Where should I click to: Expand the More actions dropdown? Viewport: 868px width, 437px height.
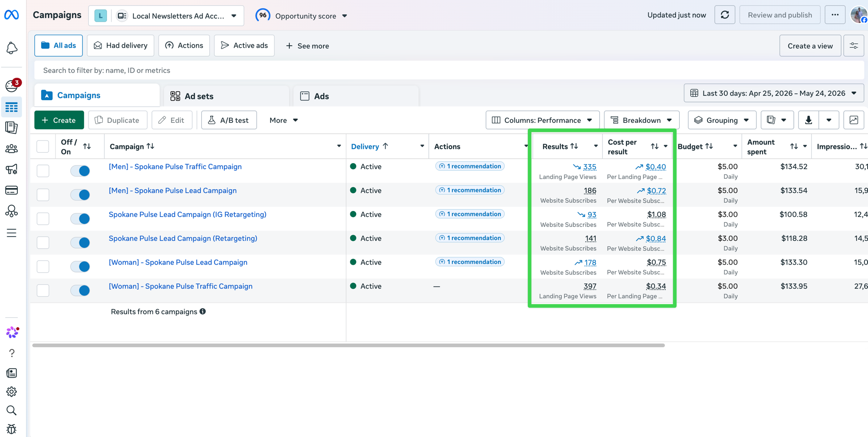[x=283, y=120]
